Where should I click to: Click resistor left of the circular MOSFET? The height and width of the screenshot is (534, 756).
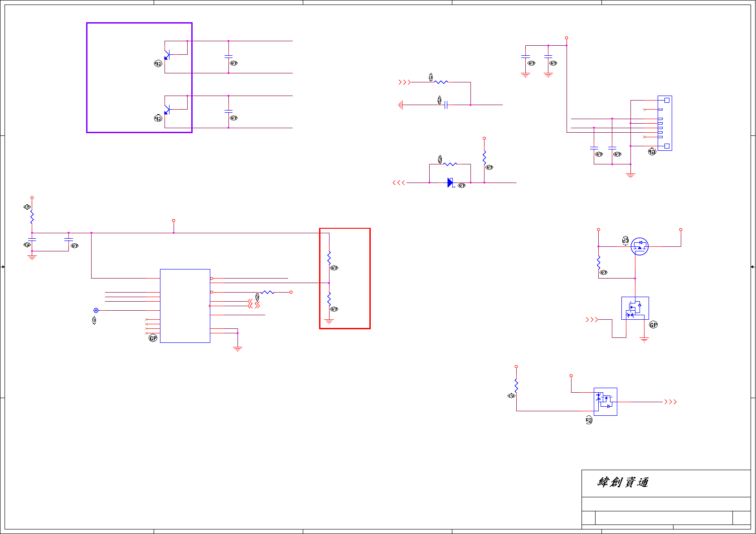pos(598,263)
